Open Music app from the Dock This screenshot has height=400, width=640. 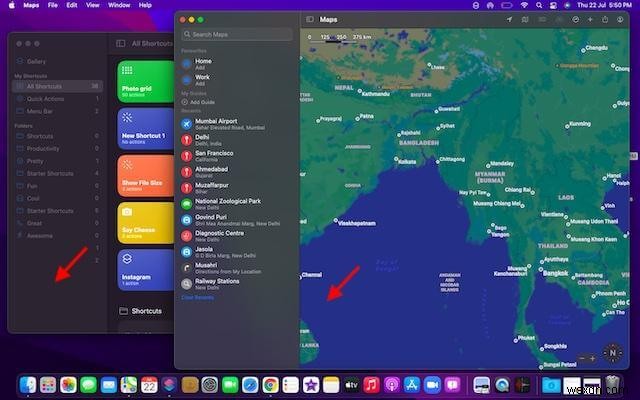[371, 385]
